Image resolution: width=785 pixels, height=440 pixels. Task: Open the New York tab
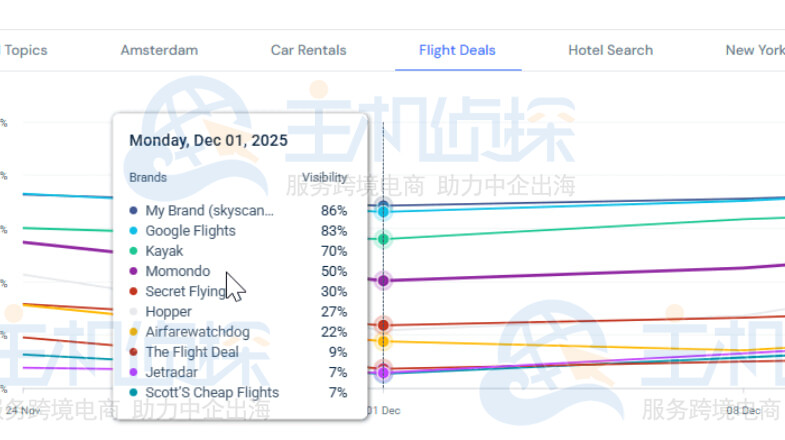click(x=755, y=50)
